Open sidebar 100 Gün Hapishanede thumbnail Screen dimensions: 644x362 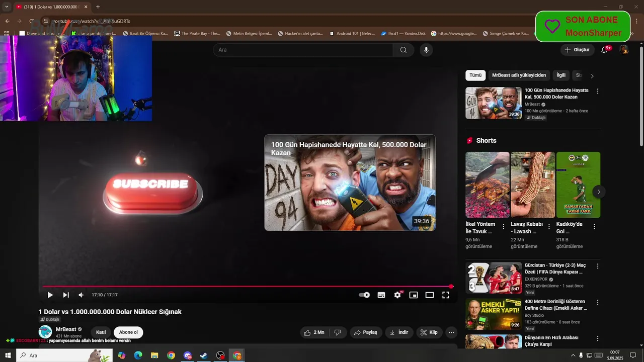pos(494,103)
